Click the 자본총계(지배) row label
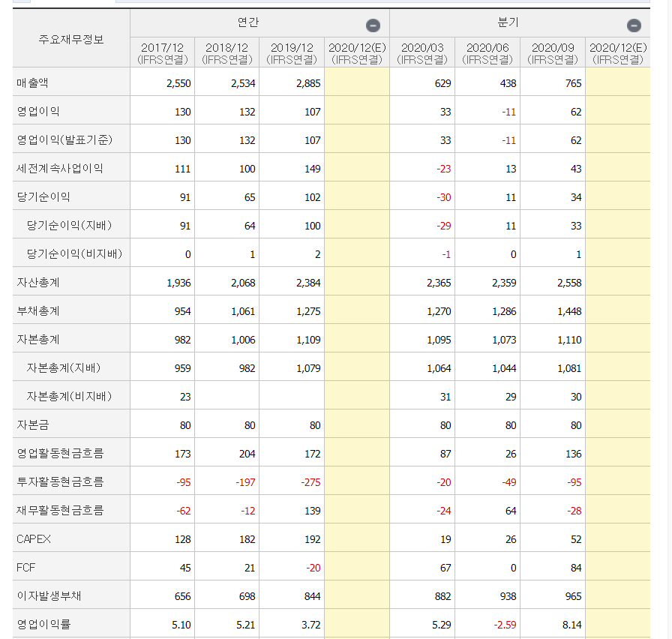Screen dimensions: 672x639 [x=64, y=367]
